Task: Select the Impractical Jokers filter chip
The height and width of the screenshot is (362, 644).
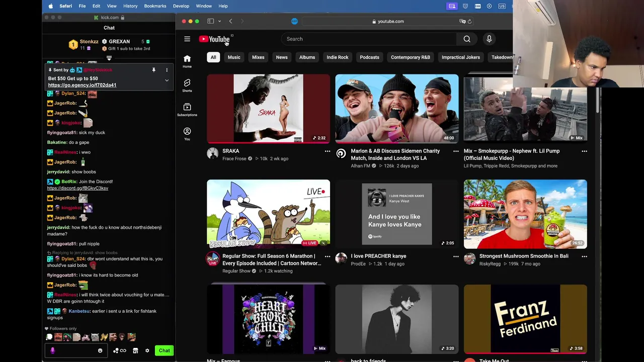Action: 461,57
